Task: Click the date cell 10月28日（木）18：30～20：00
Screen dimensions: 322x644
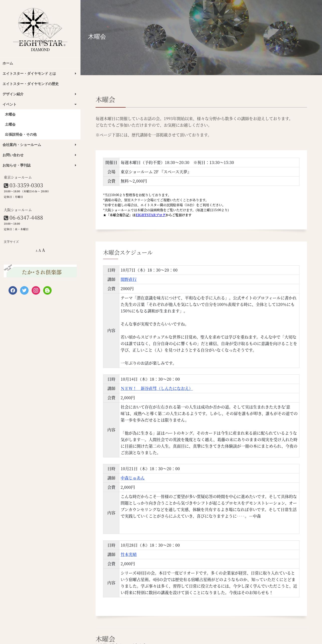Action: tap(209, 545)
